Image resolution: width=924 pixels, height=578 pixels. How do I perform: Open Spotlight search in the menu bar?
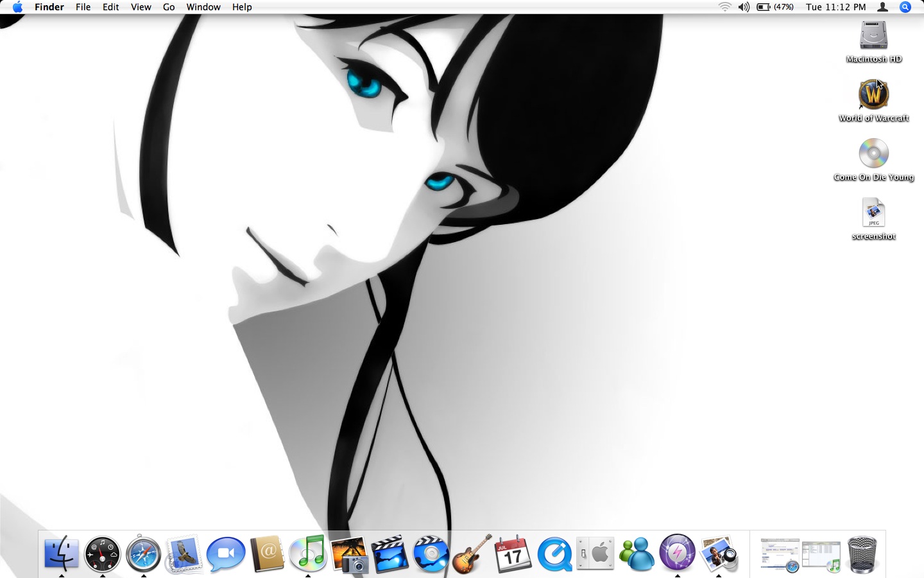click(x=905, y=7)
